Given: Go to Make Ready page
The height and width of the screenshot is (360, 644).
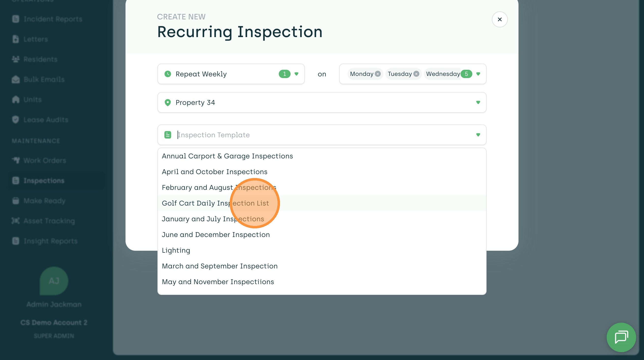Looking at the screenshot, I should coord(44,201).
